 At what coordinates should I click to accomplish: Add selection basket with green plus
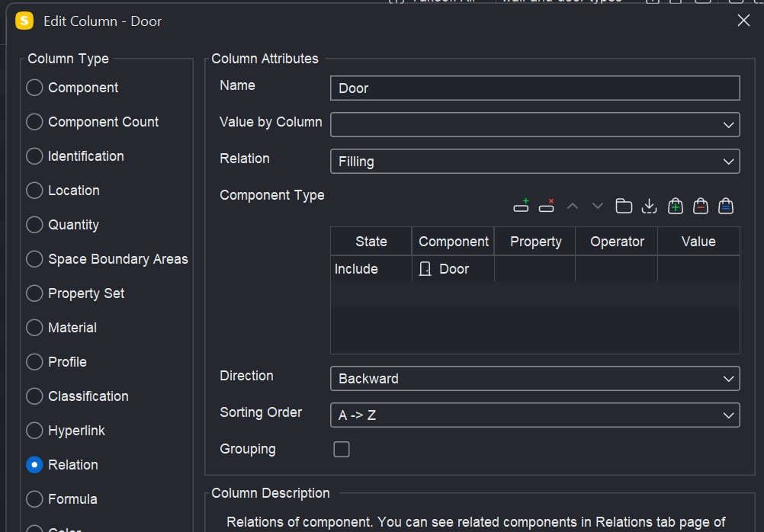[676, 206]
